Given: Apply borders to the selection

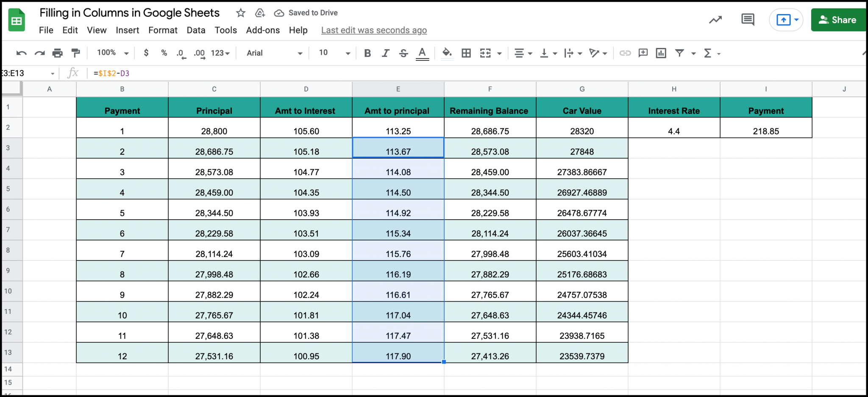Looking at the screenshot, I should click(466, 53).
